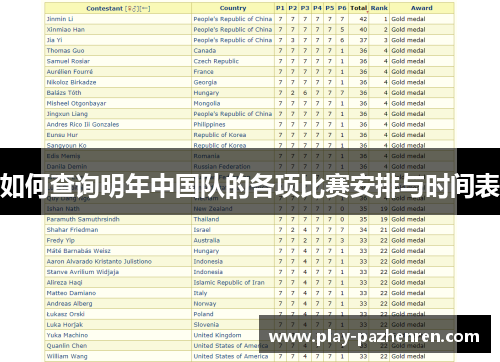The width and height of the screenshot is (500, 362).
Task: Open contestant Jingxun Liang
Action: pos(67,114)
